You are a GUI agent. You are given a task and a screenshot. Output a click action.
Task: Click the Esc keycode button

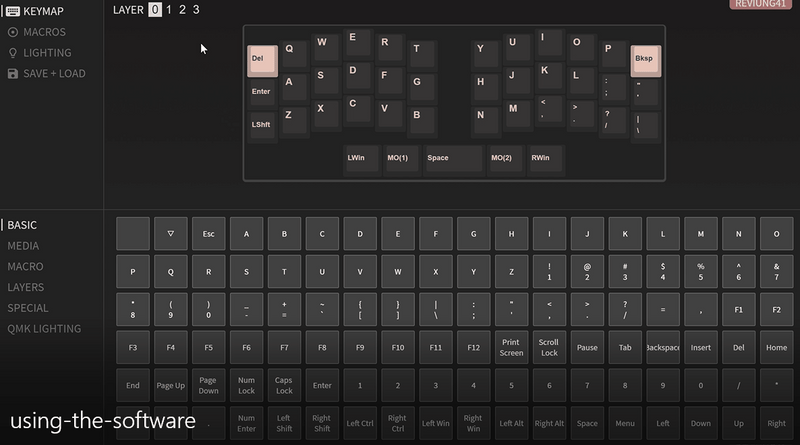click(x=208, y=234)
